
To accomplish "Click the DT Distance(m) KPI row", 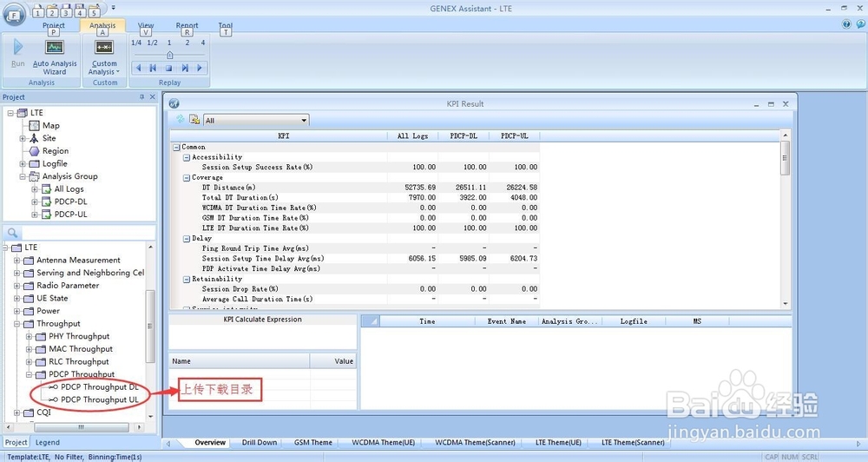I will (x=354, y=188).
